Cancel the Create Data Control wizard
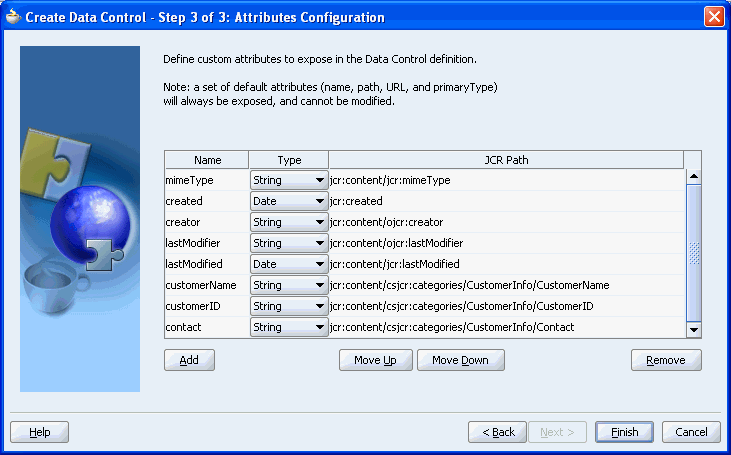 (691, 432)
